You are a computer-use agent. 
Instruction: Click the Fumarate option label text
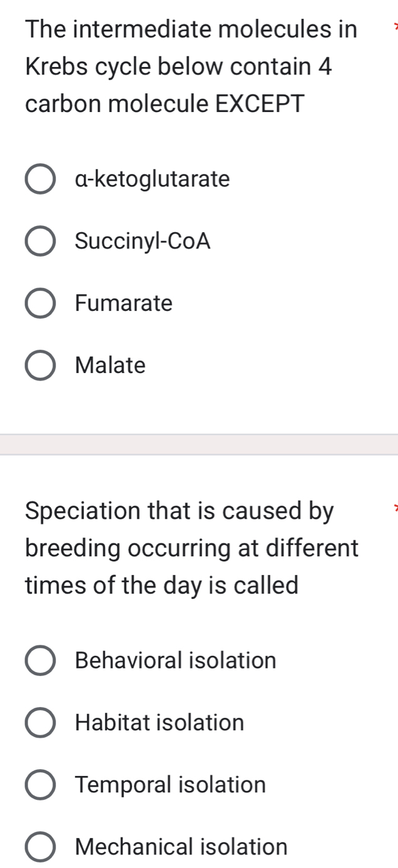click(123, 304)
